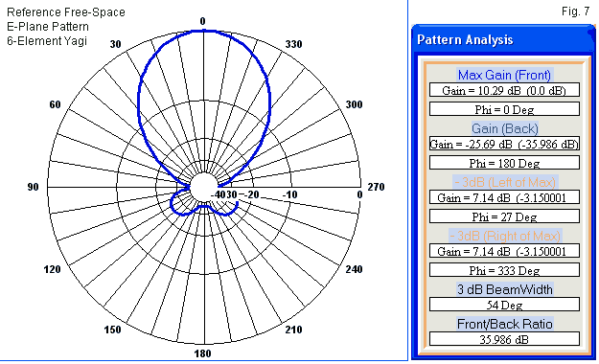This screenshot has width=599, height=364.
Task: Click the Pattern Analysis title bar
Action: 503,39
